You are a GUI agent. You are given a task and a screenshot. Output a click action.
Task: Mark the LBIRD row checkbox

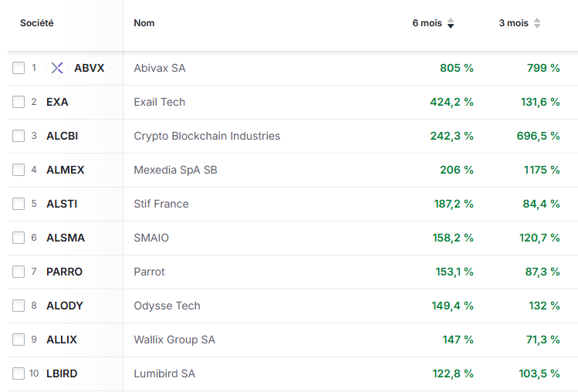pos(19,374)
